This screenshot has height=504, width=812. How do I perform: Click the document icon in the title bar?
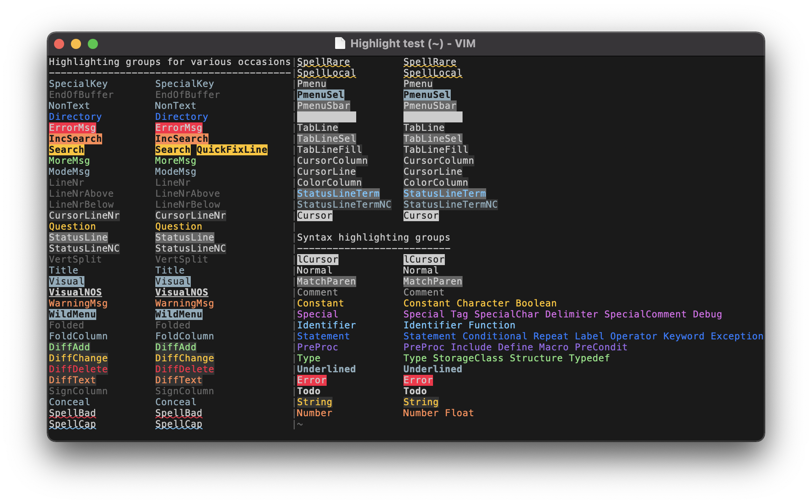click(x=340, y=43)
